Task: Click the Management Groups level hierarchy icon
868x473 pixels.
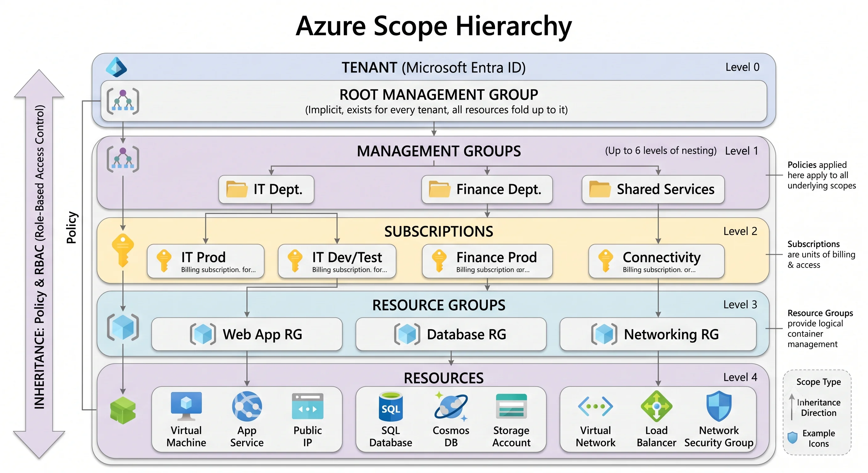Action: [123, 159]
